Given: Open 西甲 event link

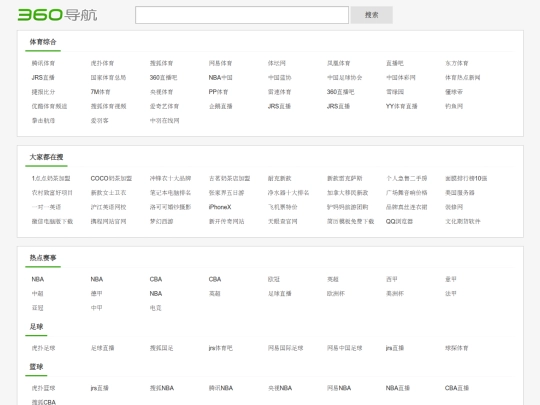Looking at the screenshot, I should point(392,279).
